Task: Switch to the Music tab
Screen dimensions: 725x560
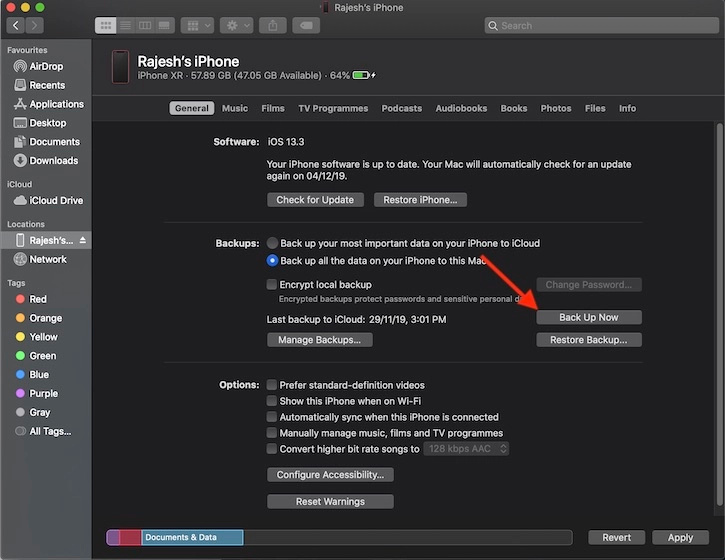Action: (235, 108)
